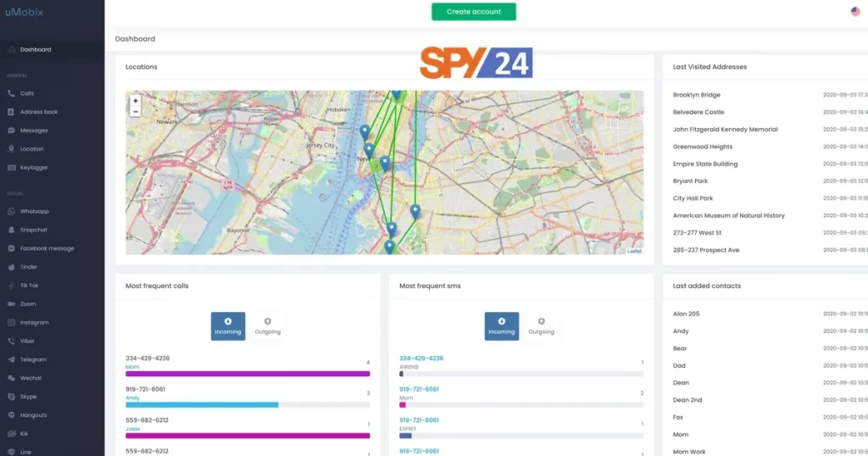Click the Dashboard chart icon
The height and width of the screenshot is (456, 868).
(11, 50)
